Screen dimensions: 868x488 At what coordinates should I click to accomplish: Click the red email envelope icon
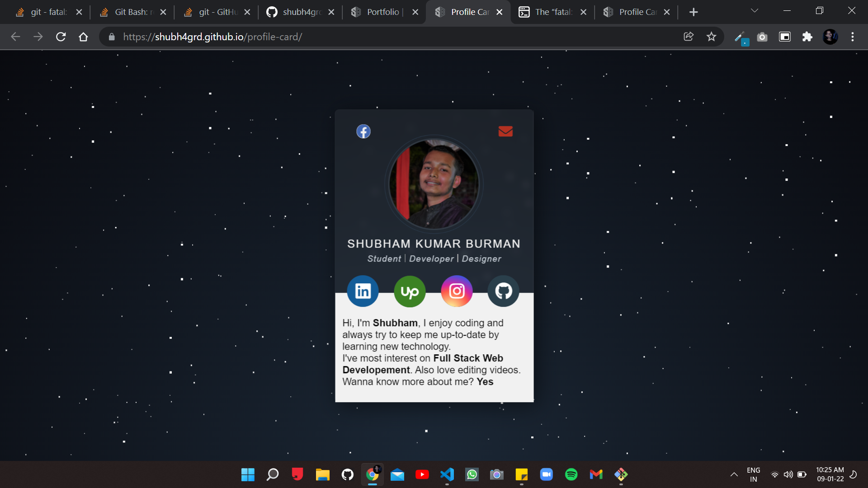pyautogui.click(x=505, y=131)
